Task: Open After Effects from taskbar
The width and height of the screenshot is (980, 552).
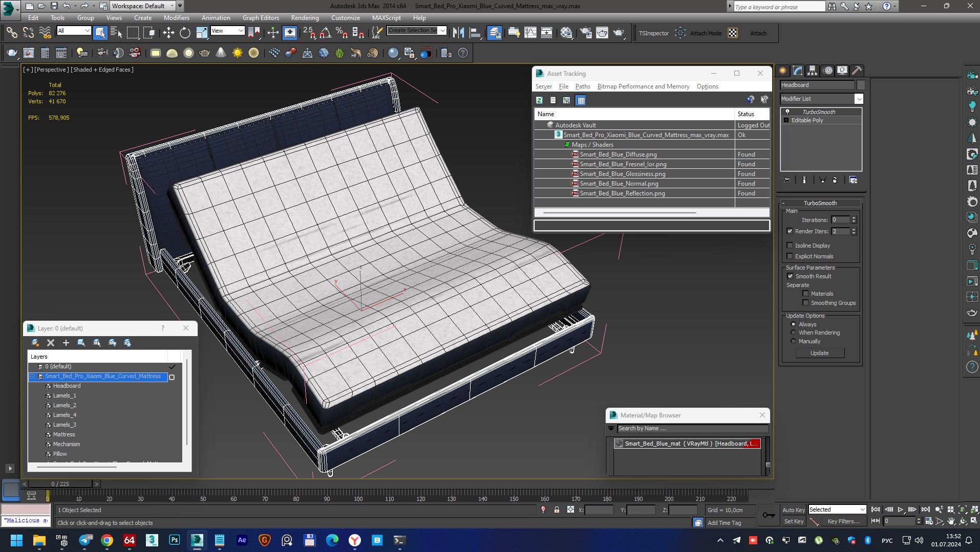Action: click(x=242, y=540)
